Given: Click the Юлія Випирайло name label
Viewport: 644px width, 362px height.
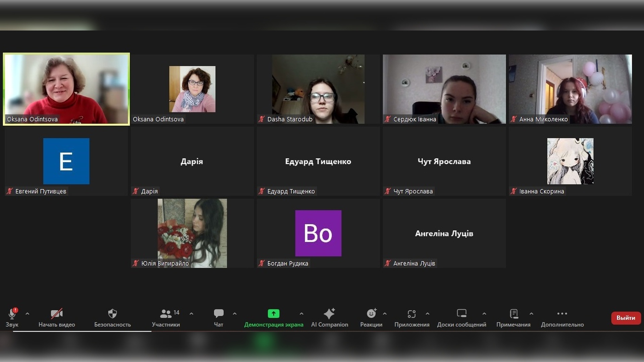Looking at the screenshot, I should pyautogui.click(x=165, y=263).
